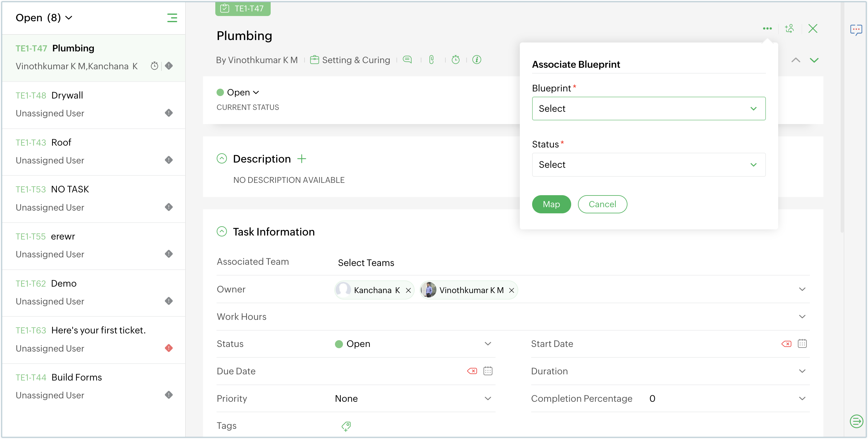The width and height of the screenshot is (868, 439).
Task: Click the info icon beside timer
Action: point(476,60)
